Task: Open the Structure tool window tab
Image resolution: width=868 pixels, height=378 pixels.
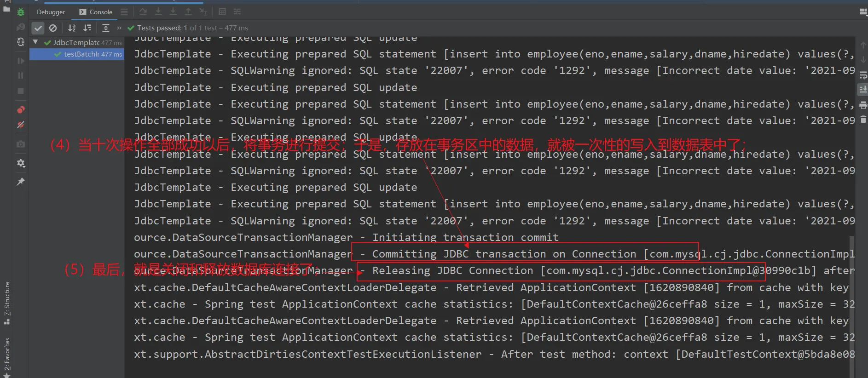Action: (6, 303)
